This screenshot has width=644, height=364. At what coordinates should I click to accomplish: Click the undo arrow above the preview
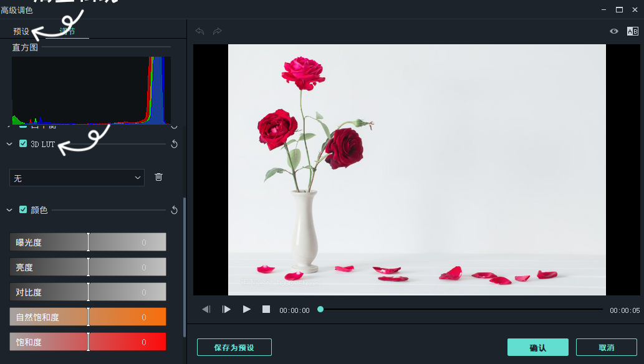pyautogui.click(x=199, y=31)
